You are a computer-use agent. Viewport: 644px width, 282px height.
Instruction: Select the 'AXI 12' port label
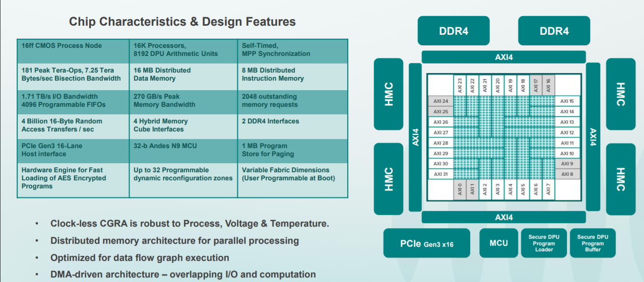567,132
